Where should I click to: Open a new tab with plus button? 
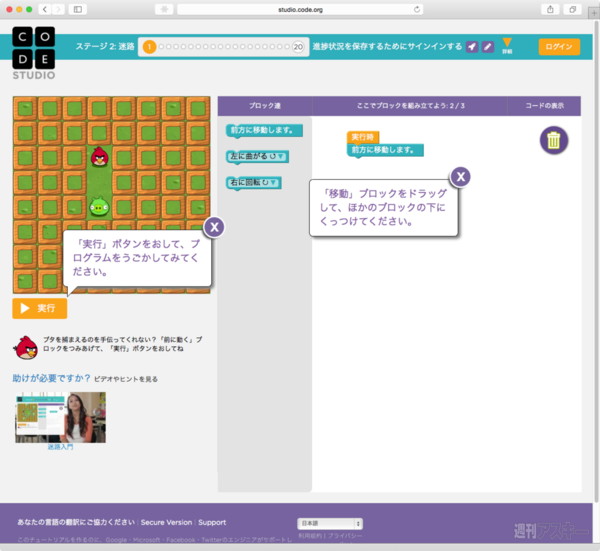pyautogui.click(x=594, y=13)
